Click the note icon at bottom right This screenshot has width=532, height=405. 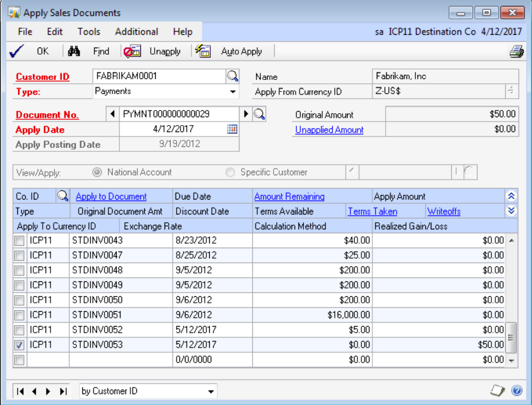(x=497, y=391)
